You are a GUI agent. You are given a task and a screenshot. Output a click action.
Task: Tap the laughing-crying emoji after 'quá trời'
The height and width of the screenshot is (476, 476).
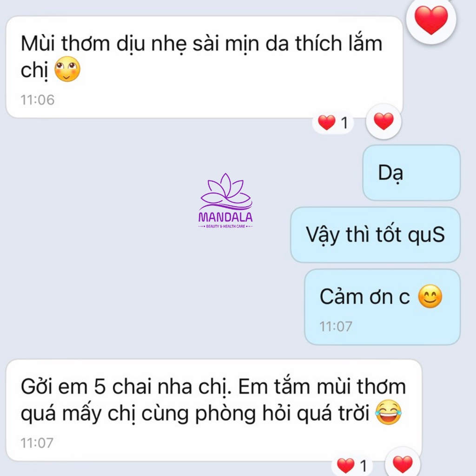tap(389, 412)
